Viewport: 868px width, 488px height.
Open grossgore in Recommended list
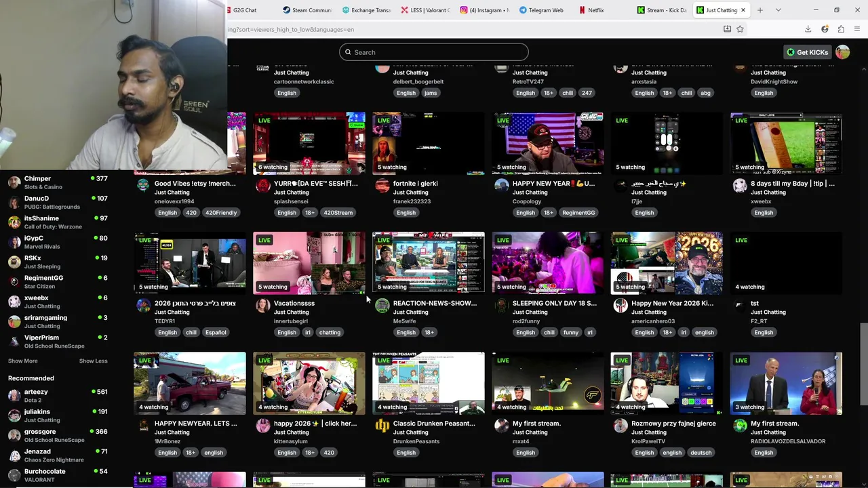pyautogui.click(x=58, y=435)
